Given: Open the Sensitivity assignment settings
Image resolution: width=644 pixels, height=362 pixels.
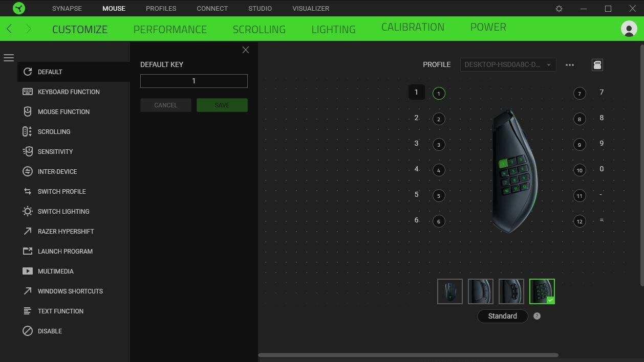Looking at the screenshot, I should [28, 151].
